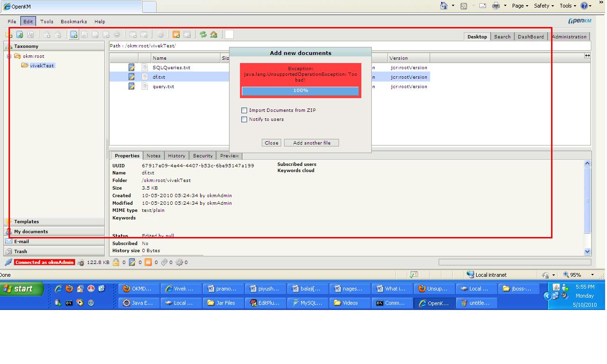
Task: Click the greyed Delete (minus) toolbar icon
Action: (x=117, y=35)
